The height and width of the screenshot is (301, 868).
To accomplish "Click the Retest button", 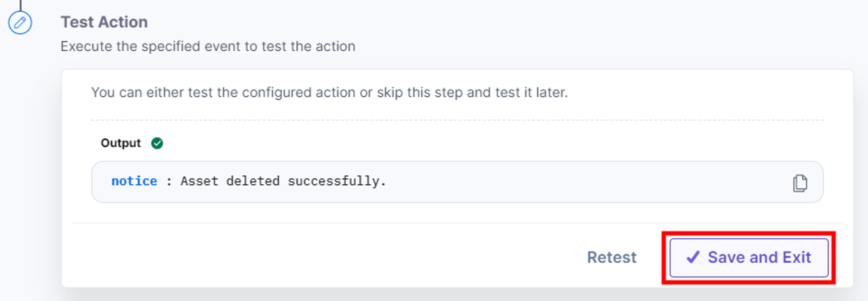I will pos(612,258).
